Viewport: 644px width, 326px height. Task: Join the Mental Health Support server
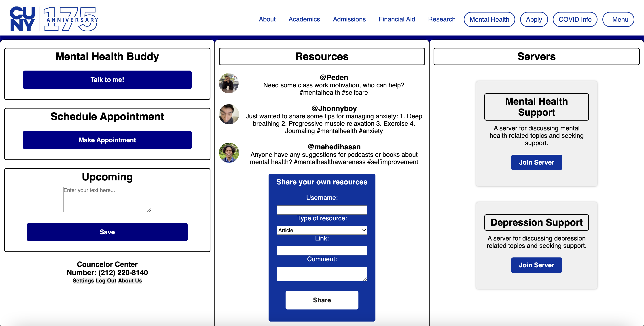[x=536, y=163]
